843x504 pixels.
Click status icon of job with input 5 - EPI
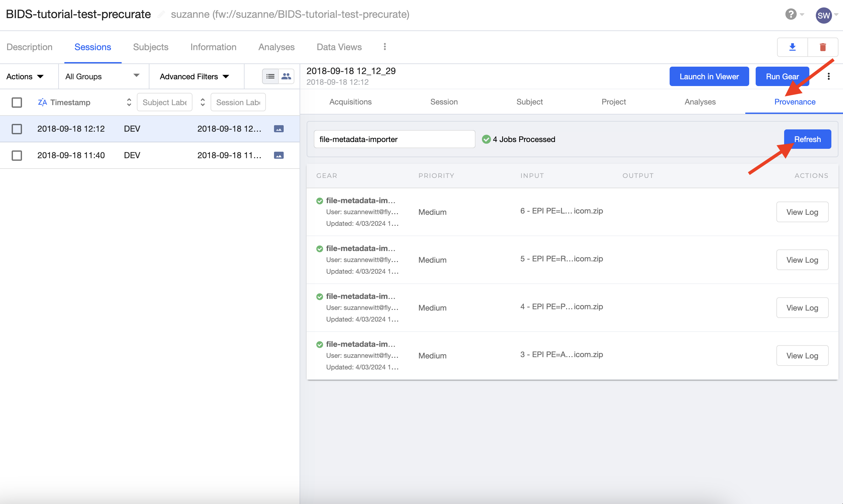pyautogui.click(x=320, y=249)
